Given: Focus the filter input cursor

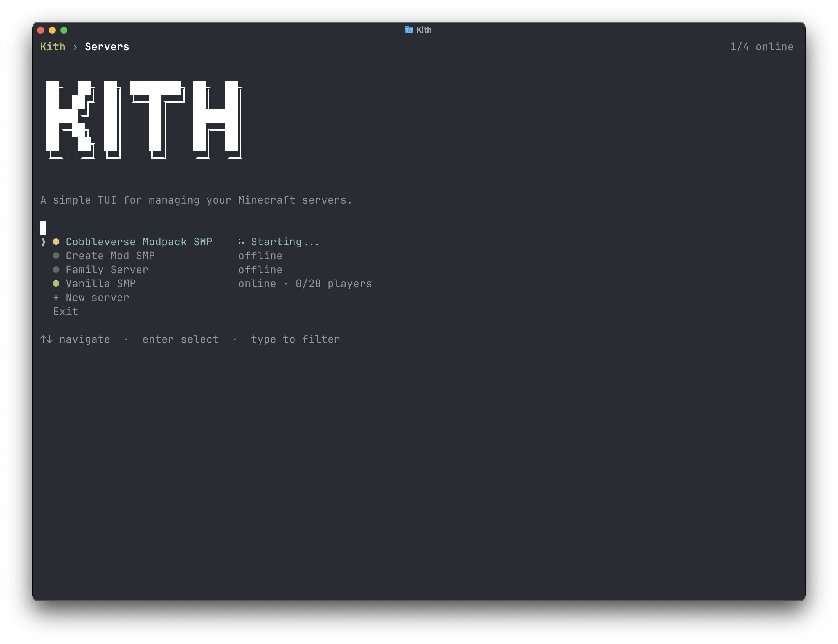Looking at the screenshot, I should tap(43, 228).
